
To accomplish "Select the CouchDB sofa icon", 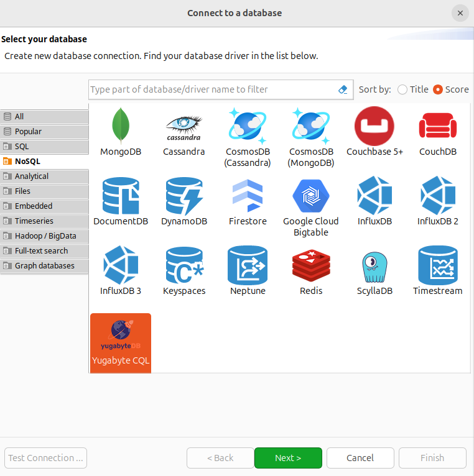I will coord(438,126).
